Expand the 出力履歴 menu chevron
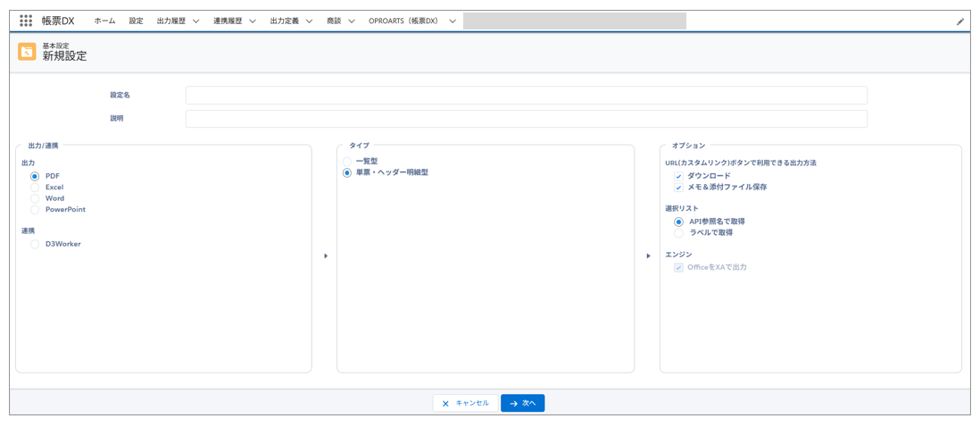 pyautogui.click(x=196, y=21)
